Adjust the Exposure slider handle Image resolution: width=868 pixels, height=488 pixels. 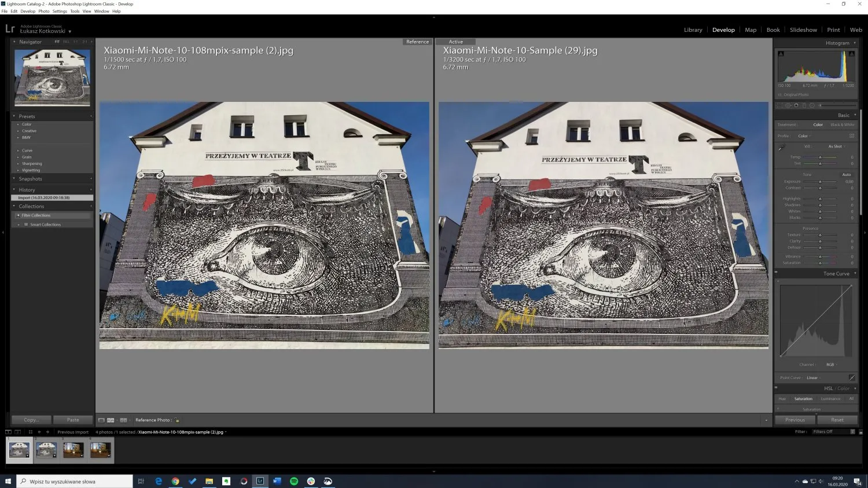(x=820, y=182)
